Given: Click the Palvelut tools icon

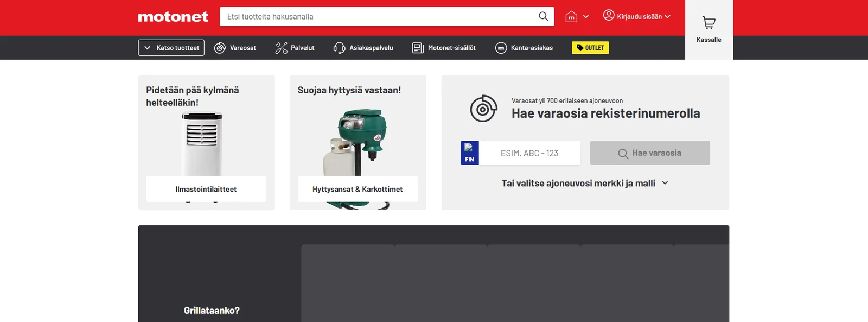Looking at the screenshot, I should pos(281,48).
